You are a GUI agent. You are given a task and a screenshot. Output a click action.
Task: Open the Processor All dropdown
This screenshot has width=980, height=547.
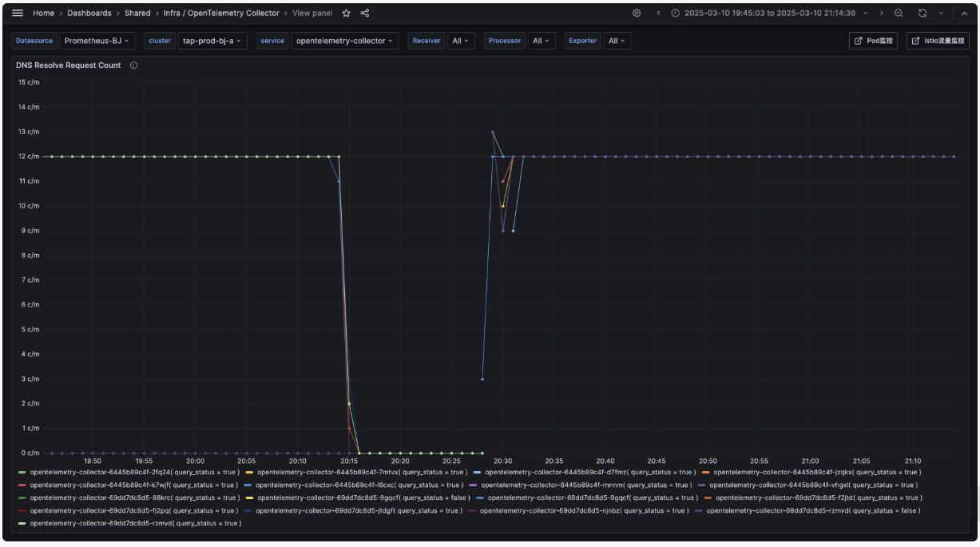[542, 41]
